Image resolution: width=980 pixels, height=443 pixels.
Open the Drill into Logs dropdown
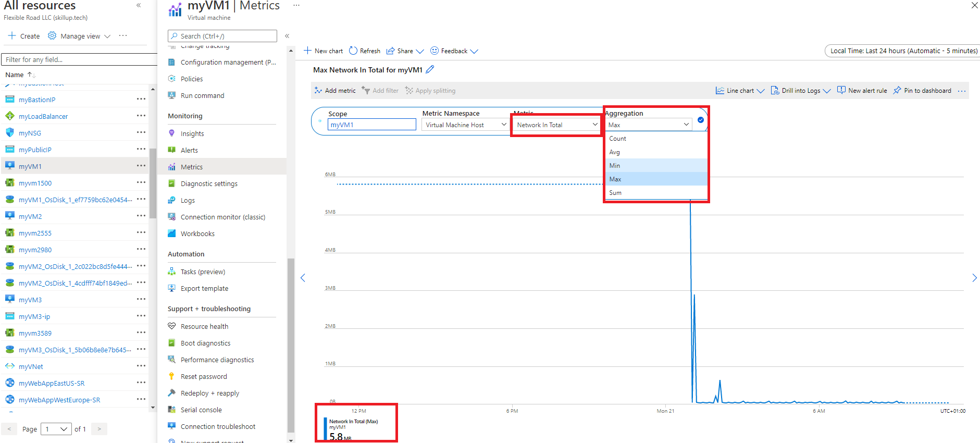tap(801, 91)
